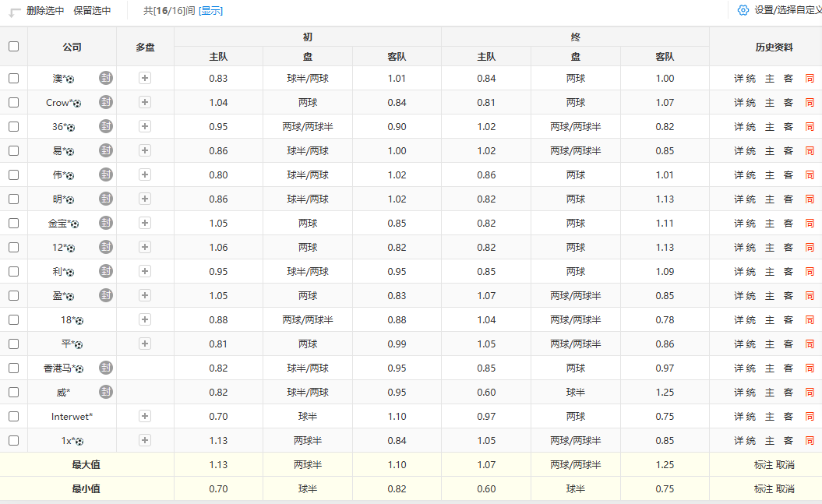Image resolution: width=822 pixels, height=504 pixels.
Task: Click 取消 in the 最小值 row
Action: tap(785, 488)
